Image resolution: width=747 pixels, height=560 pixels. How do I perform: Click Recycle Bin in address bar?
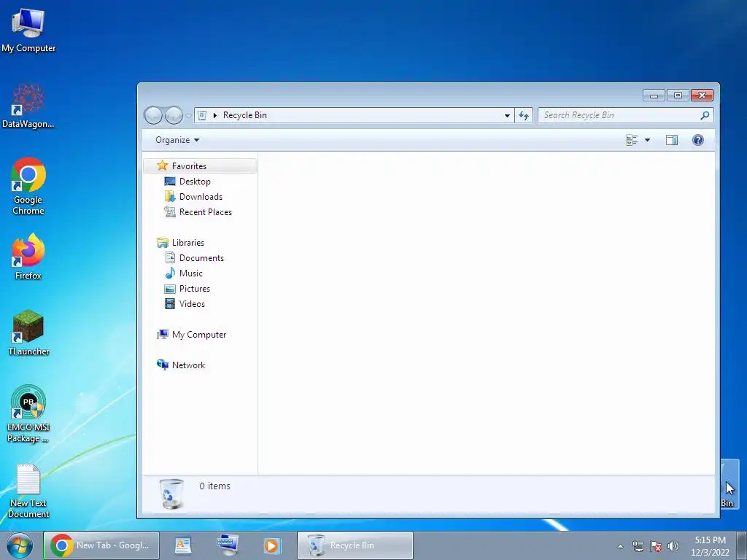coord(245,115)
